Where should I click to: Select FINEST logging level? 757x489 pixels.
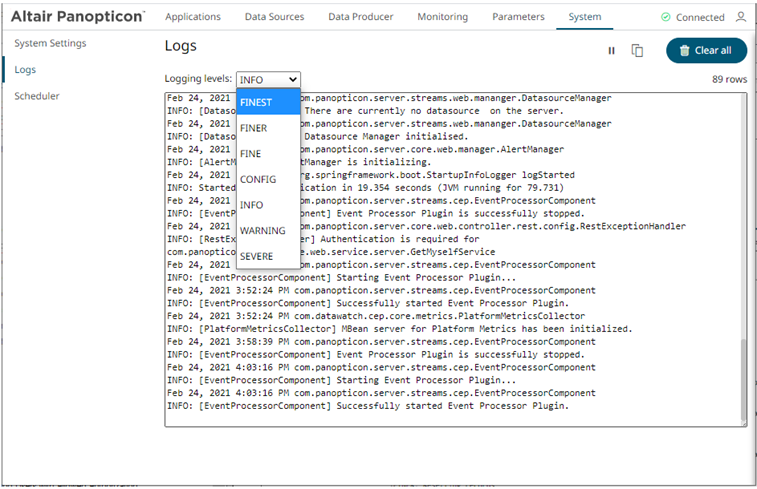pos(268,102)
